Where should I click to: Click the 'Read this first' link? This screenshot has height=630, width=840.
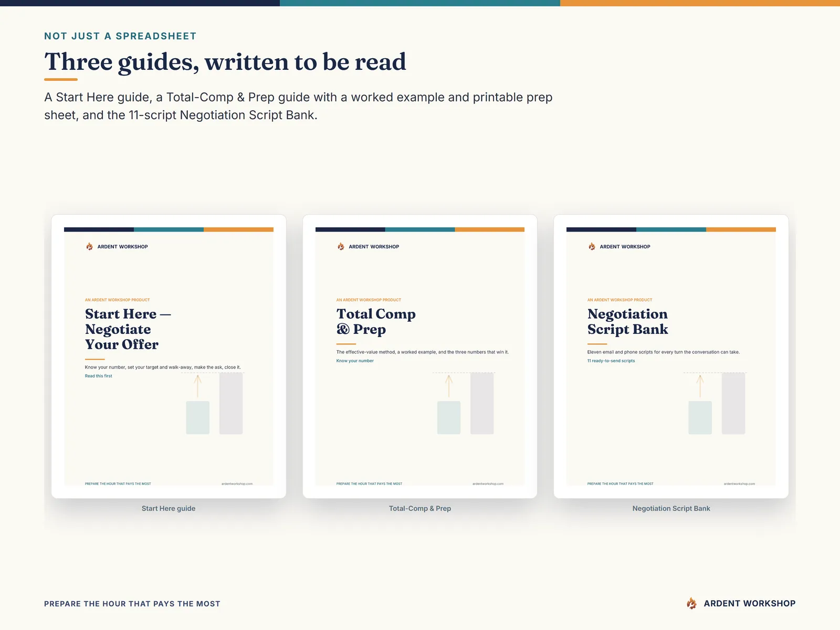click(99, 376)
